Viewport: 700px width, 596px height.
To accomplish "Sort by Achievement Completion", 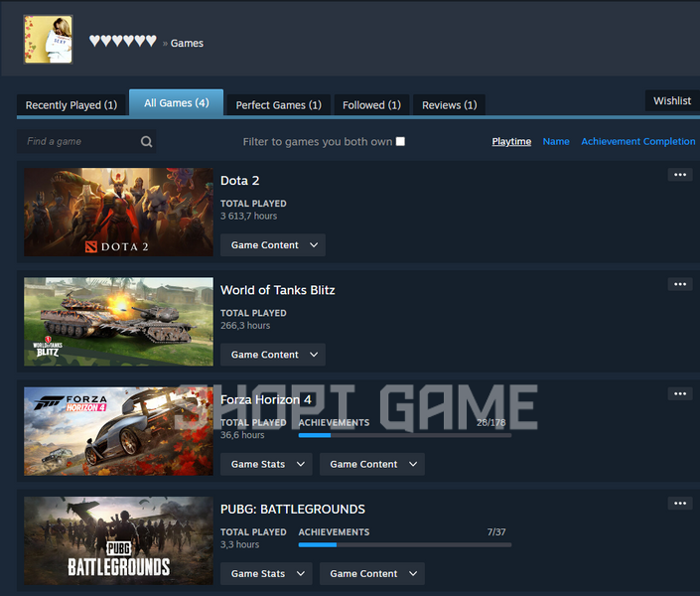I will (638, 142).
